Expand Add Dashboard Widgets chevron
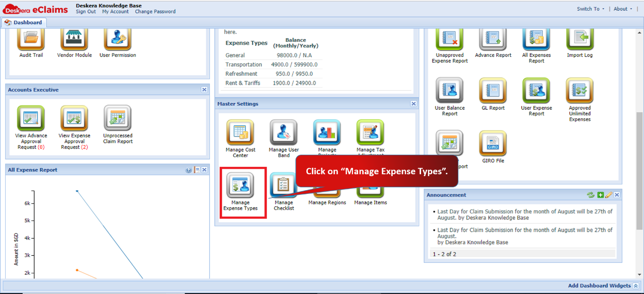Screen dimensions: 644x294 [x=636, y=286]
